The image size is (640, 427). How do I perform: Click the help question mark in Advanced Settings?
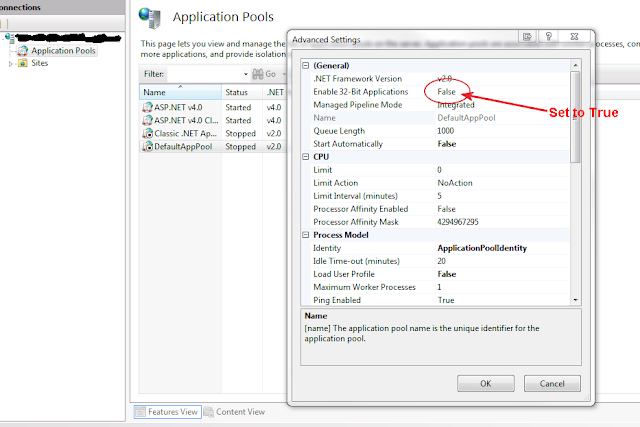[x=549, y=36]
